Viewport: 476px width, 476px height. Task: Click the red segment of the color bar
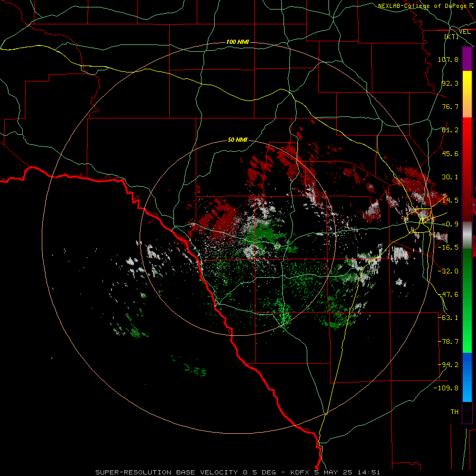click(467, 169)
